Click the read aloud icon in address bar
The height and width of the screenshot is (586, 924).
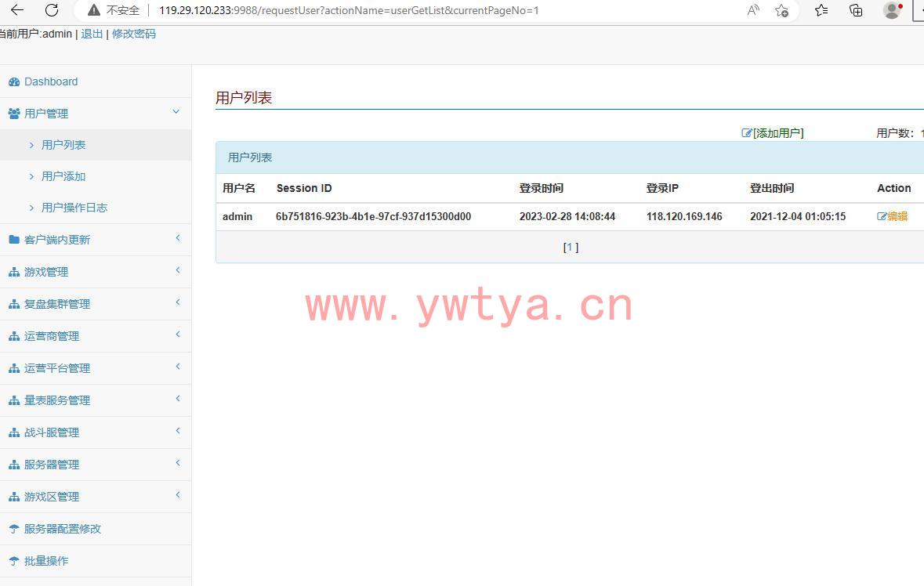click(x=753, y=10)
